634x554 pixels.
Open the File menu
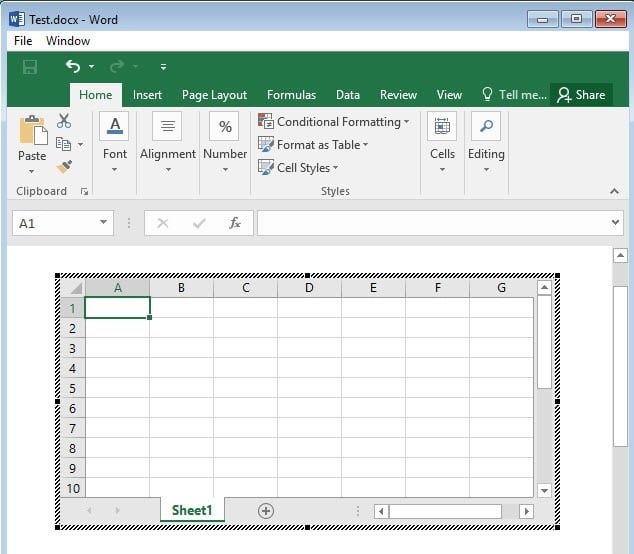click(x=23, y=41)
